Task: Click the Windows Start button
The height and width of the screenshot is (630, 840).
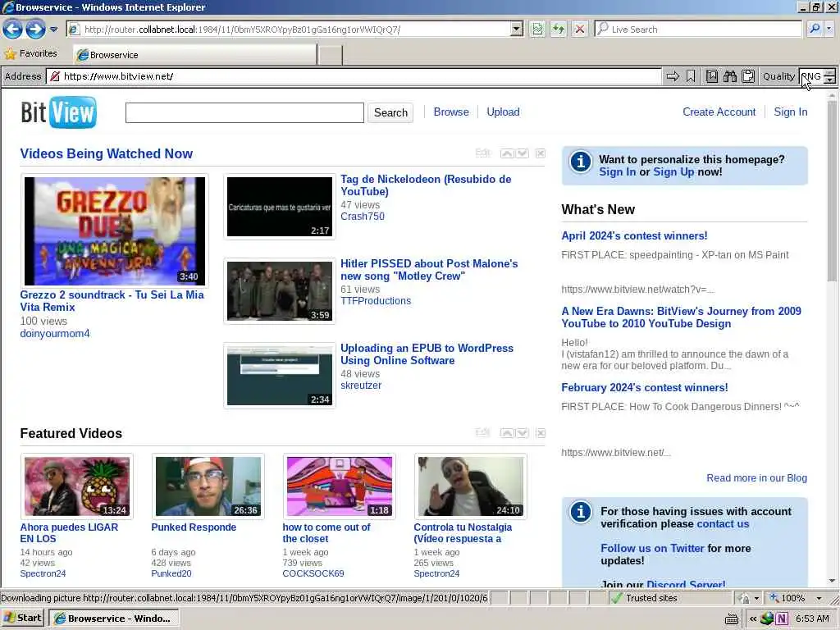Action: tap(22, 619)
